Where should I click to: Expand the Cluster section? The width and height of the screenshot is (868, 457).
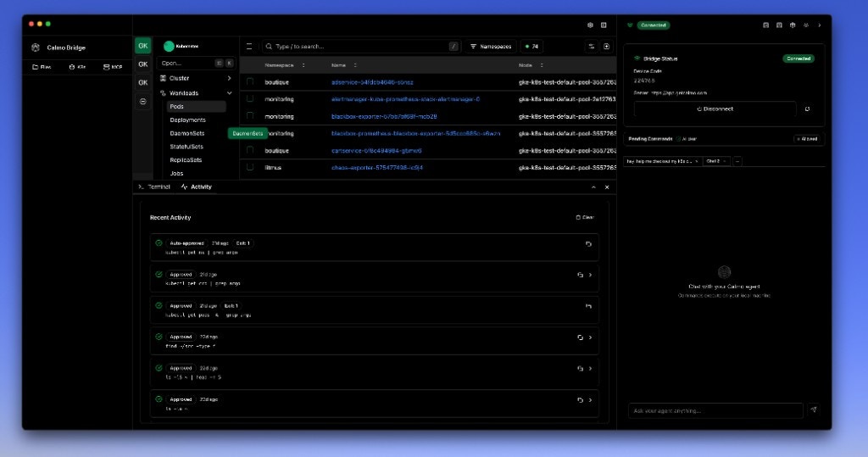[x=196, y=78]
